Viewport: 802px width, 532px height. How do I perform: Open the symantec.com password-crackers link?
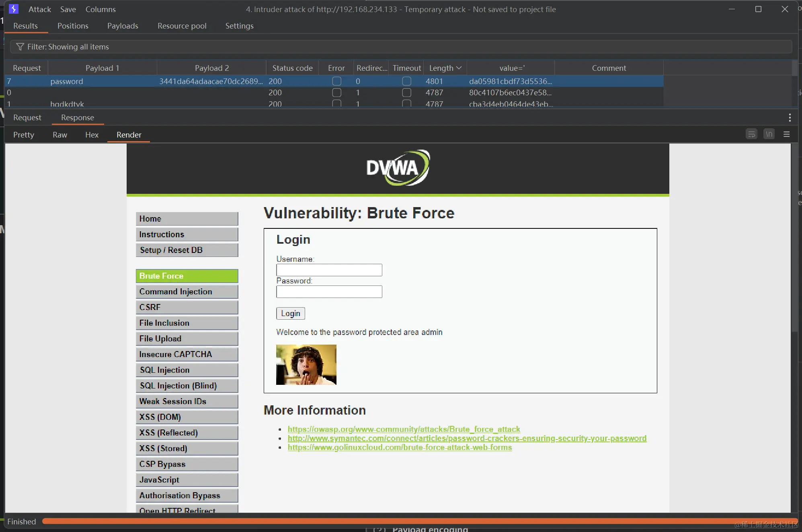click(x=467, y=438)
